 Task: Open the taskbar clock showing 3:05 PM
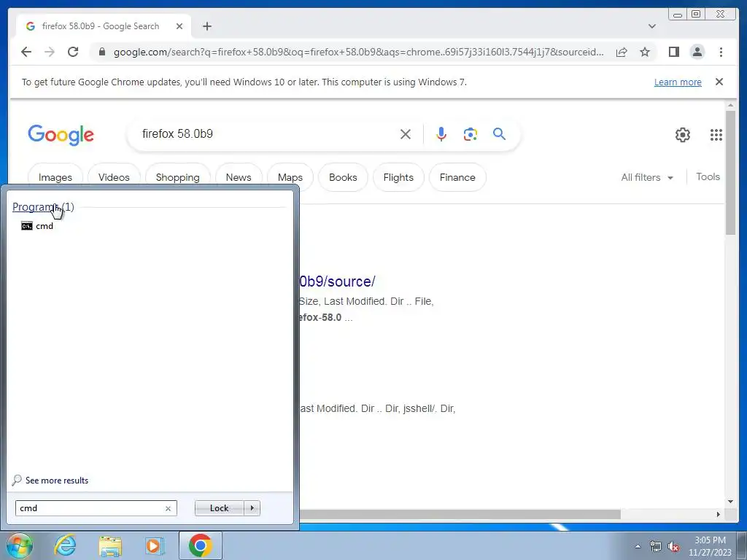(710, 546)
